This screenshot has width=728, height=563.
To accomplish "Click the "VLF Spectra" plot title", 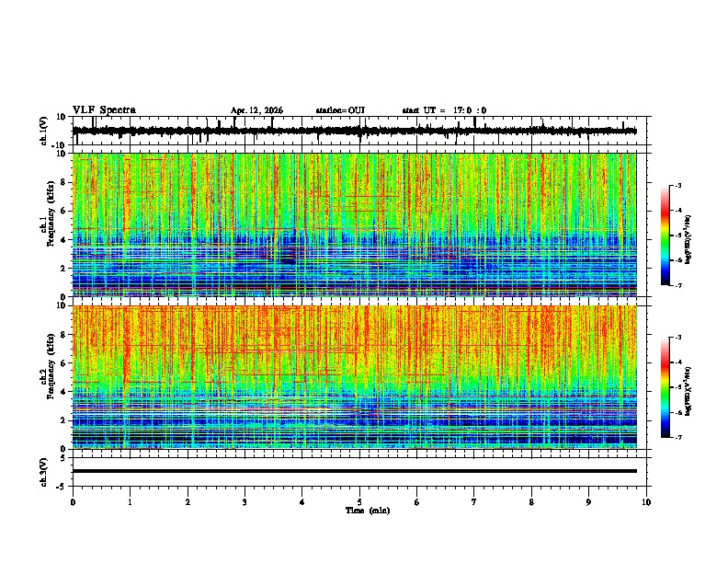I will (104, 110).
